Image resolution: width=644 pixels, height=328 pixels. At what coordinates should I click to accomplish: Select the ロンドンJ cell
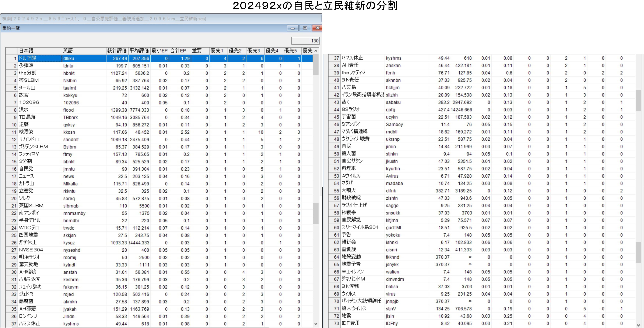coord(40,316)
